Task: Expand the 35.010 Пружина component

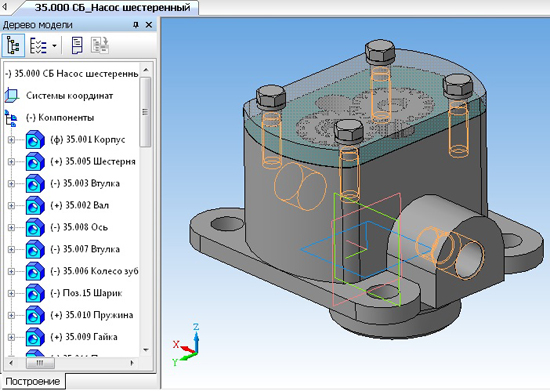Action: pyautogui.click(x=11, y=315)
